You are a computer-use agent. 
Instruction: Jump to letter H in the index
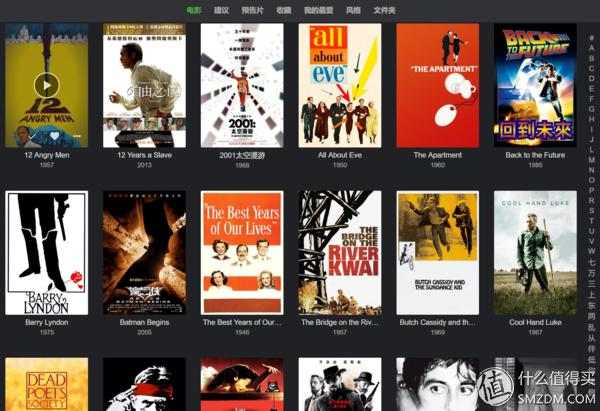click(x=592, y=119)
